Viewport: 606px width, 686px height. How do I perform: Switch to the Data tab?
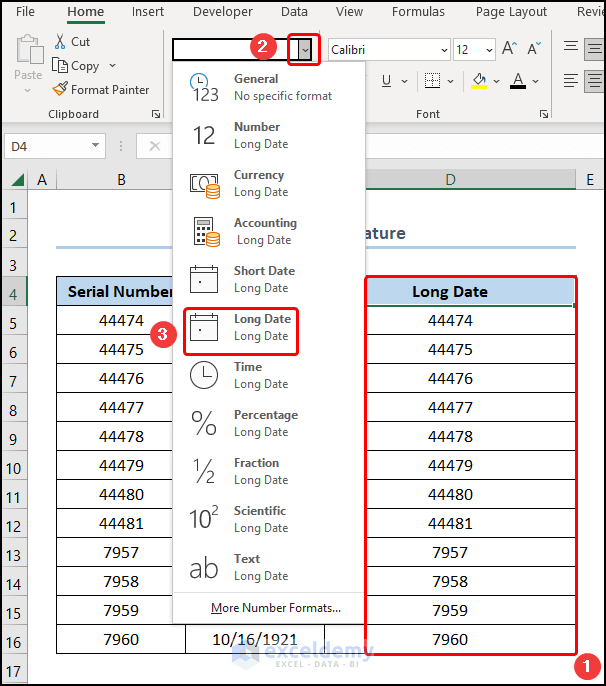294,12
